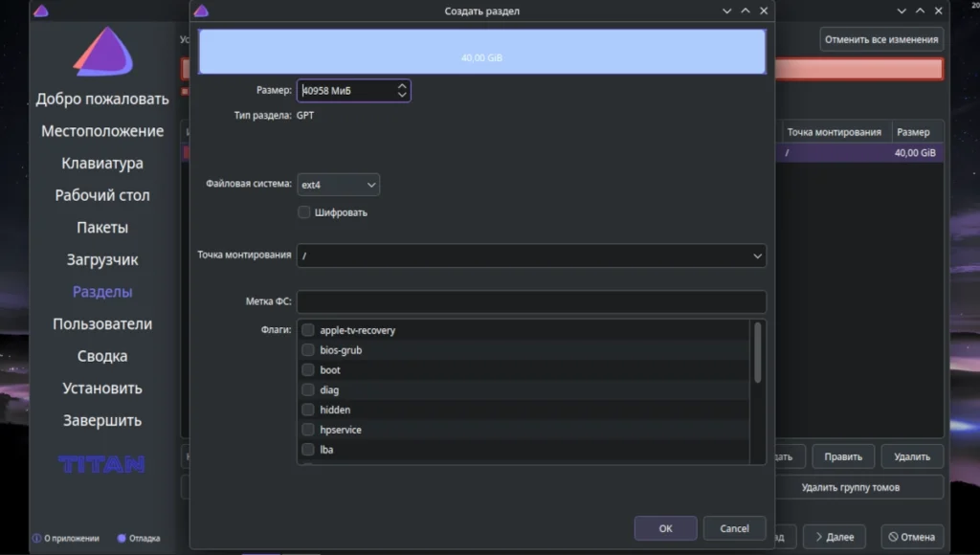980x555 pixels.
Task: Toggle the hidden flag checkbox
Action: (307, 410)
